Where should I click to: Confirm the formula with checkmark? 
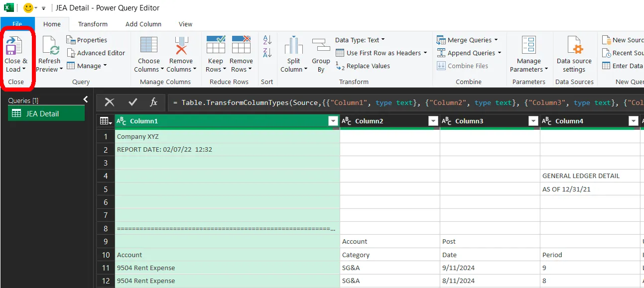click(132, 102)
